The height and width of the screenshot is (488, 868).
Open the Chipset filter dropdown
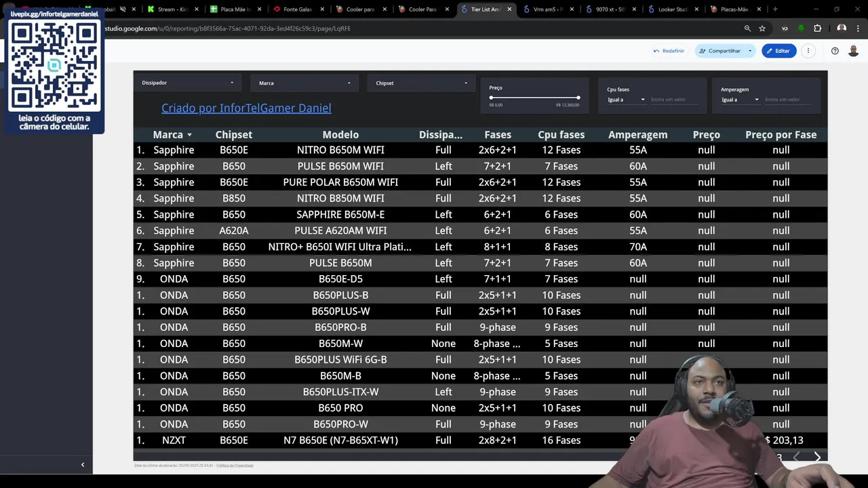click(x=421, y=83)
